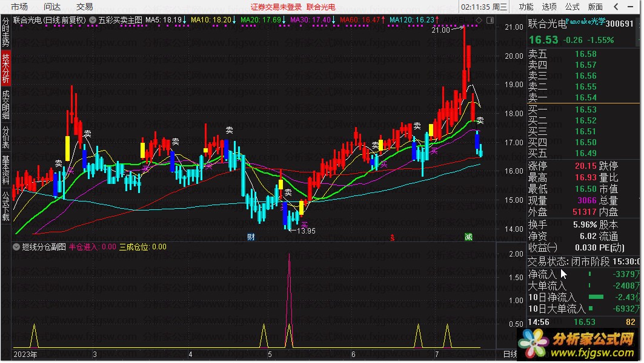Click the 证券交易未登录 login notice
This screenshot has height=363, width=644.
276,7
